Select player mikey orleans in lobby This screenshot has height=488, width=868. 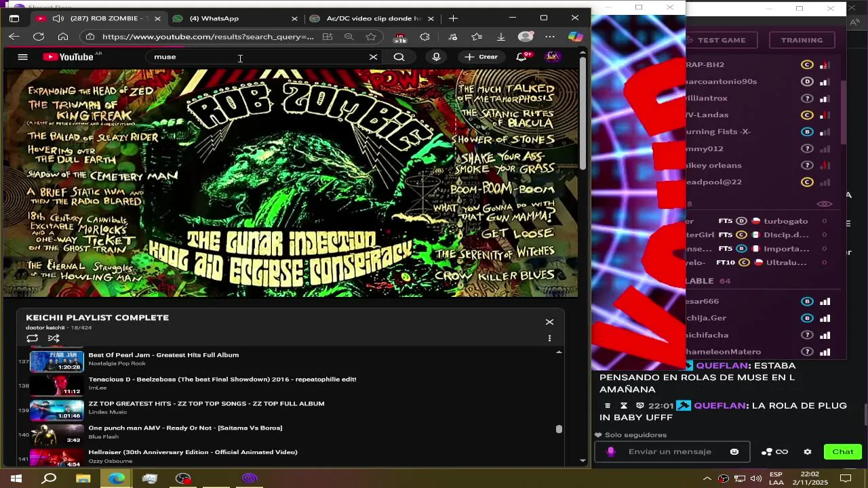pos(759,165)
